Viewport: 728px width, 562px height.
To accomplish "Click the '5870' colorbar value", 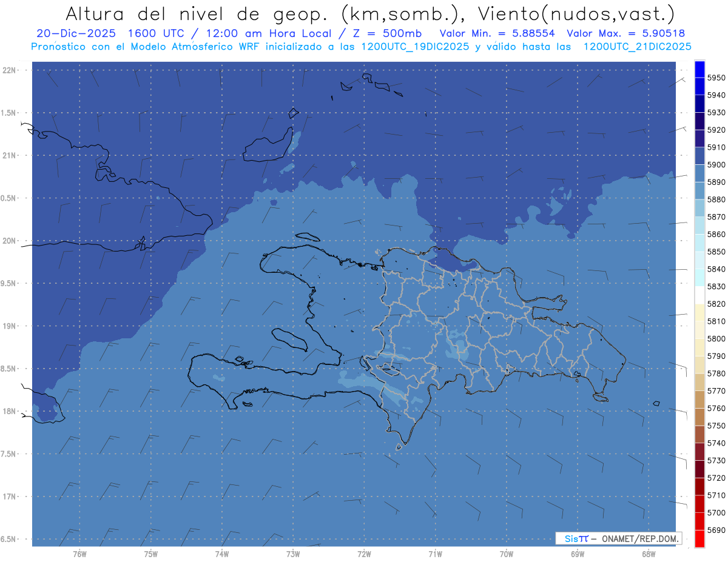I will tap(716, 216).
